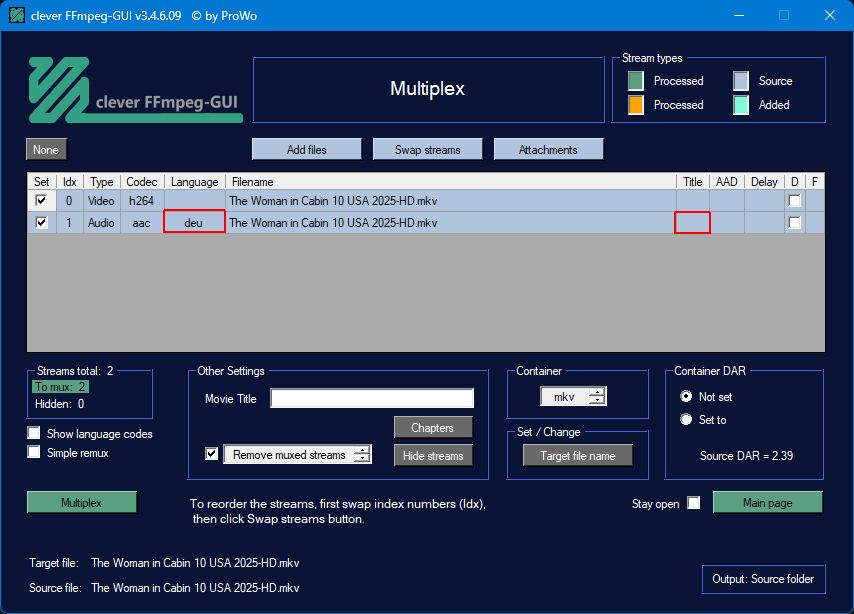Image resolution: width=854 pixels, height=614 pixels.
Task: Return to the Main page
Action: (767, 502)
